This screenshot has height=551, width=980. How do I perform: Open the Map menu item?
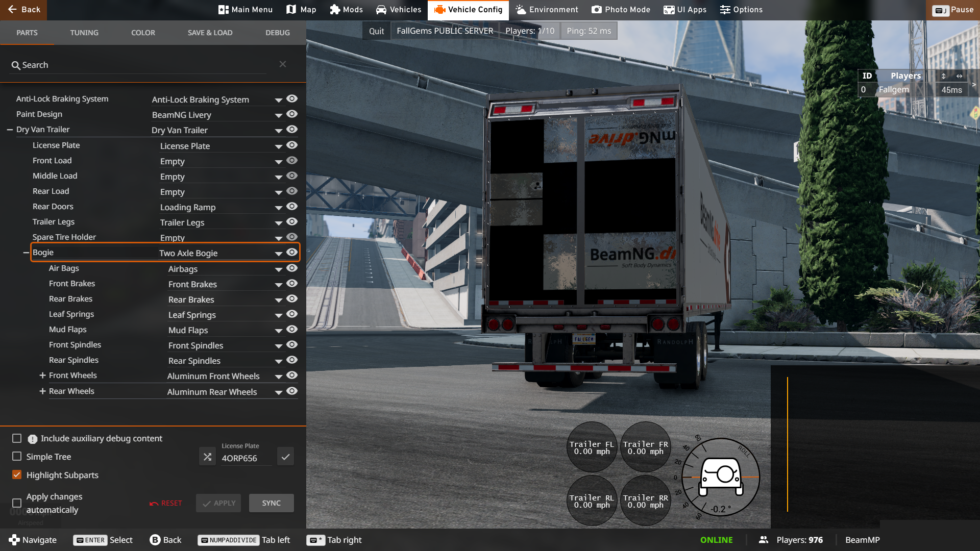pyautogui.click(x=301, y=10)
